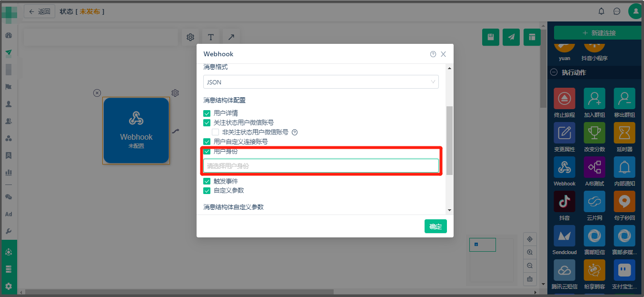
Task: Click the Webhook dialog vertical scrollbar
Action: (x=449, y=141)
